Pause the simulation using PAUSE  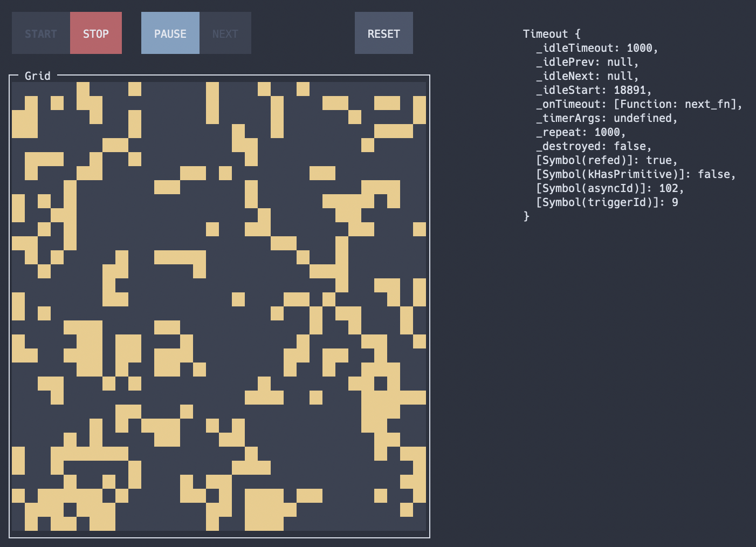point(170,33)
